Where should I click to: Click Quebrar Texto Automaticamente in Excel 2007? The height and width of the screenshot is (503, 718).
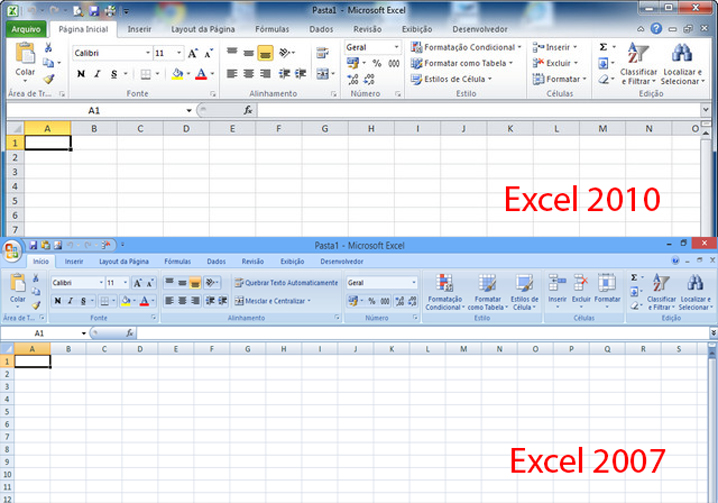pos(286,283)
